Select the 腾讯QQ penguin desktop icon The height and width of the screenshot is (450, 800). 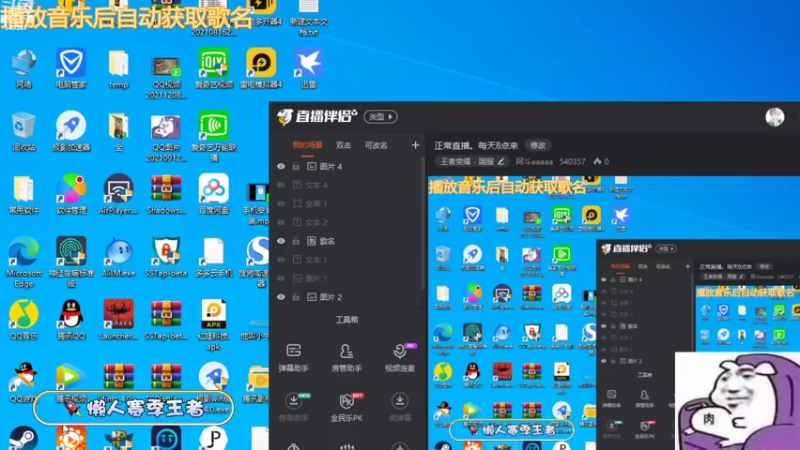[71, 319]
